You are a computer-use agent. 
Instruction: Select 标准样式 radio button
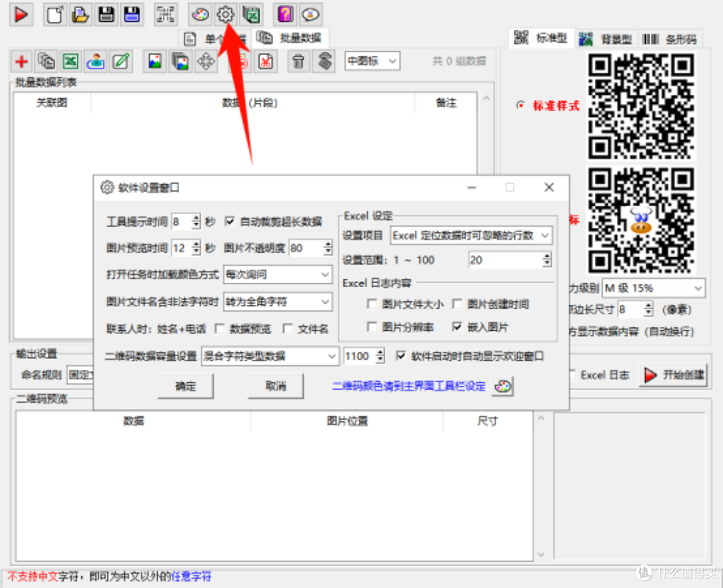(x=521, y=106)
